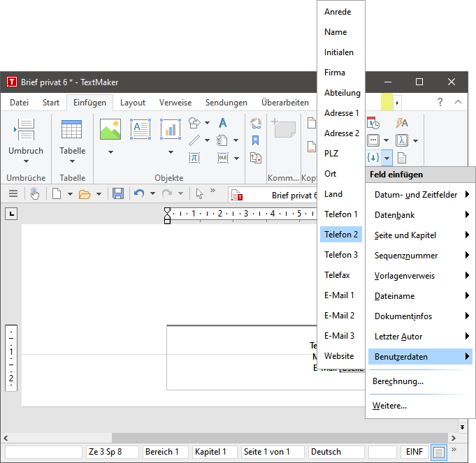Insert a picture with the image icon

click(x=110, y=129)
